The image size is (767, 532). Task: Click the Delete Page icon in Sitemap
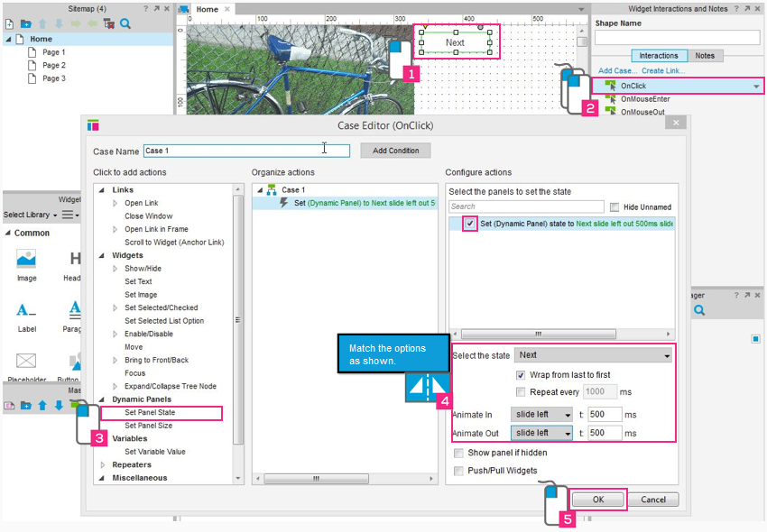[x=108, y=23]
